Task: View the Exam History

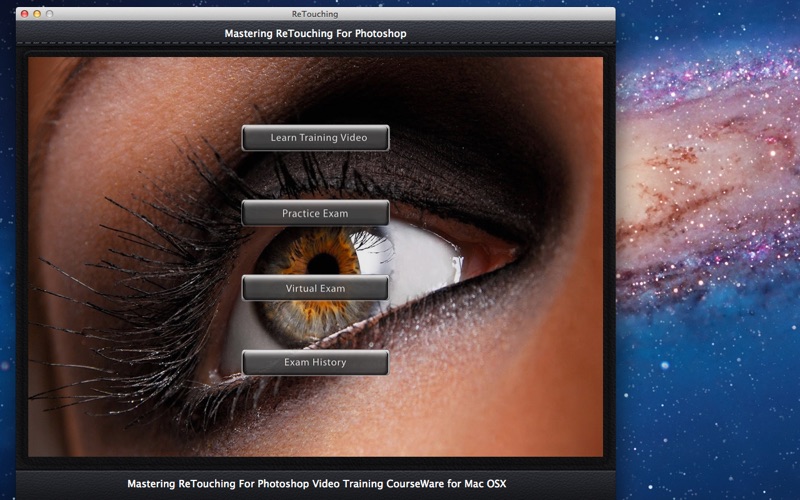Action: [315, 362]
